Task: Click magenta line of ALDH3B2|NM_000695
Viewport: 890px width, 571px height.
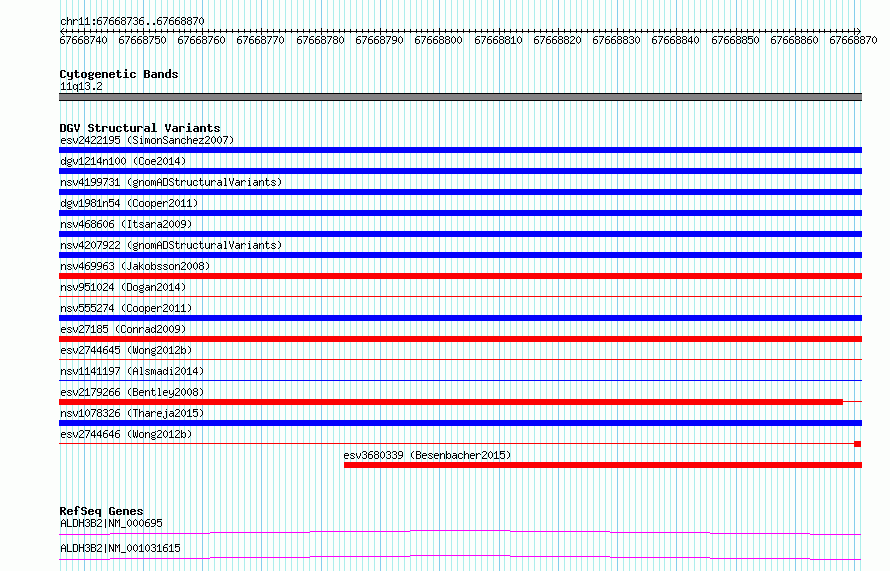Action: tap(460, 532)
